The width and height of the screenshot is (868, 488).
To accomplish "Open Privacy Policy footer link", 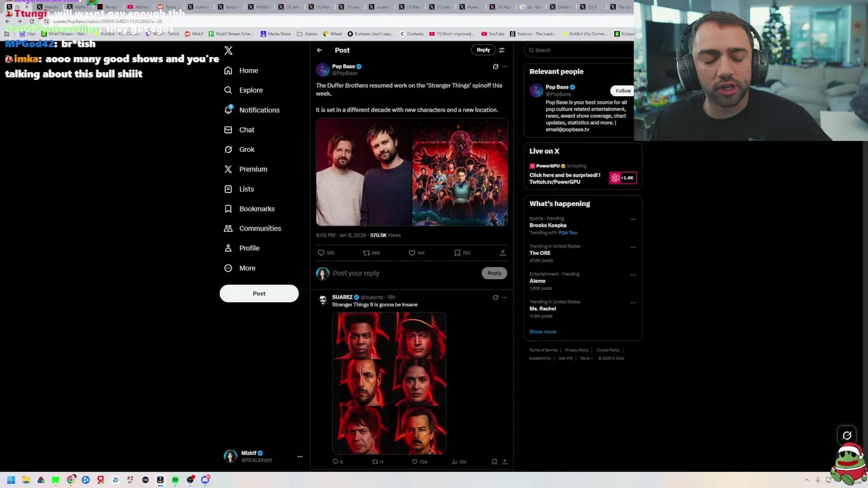I will tap(577, 350).
